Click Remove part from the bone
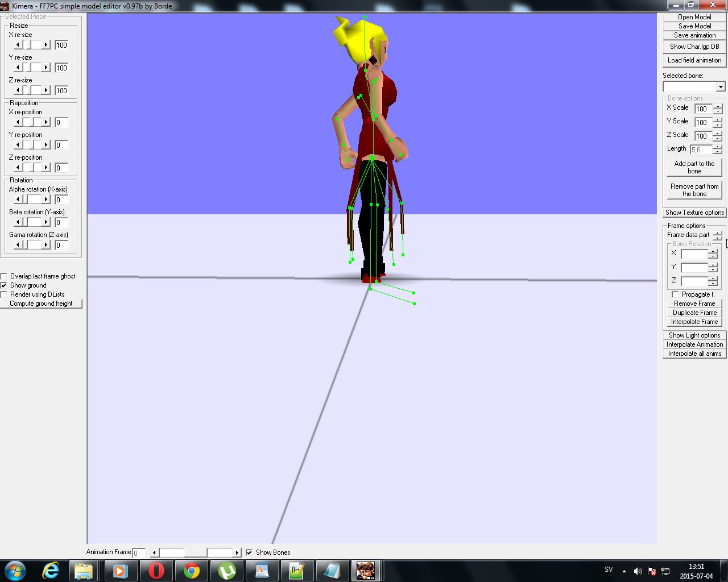The width and height of the screenshot is (728, 582). [694, 190]
